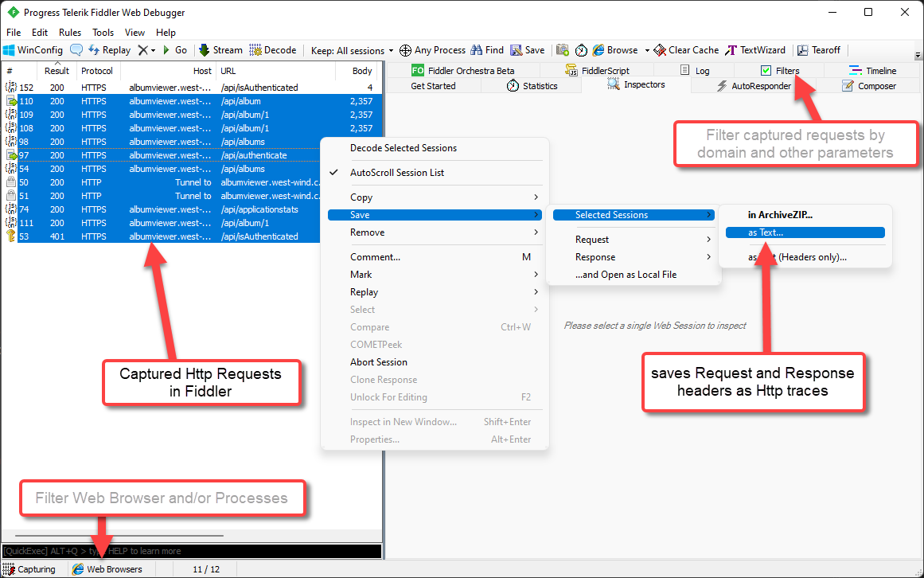Expand the Replay context submenu
Image resolution: width=924 pixels, height=578 pixels.
pos(435,292)
